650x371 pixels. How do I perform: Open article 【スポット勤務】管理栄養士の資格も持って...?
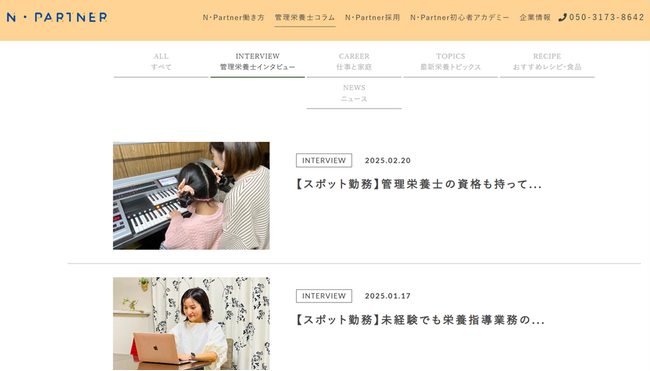[419, 184]
